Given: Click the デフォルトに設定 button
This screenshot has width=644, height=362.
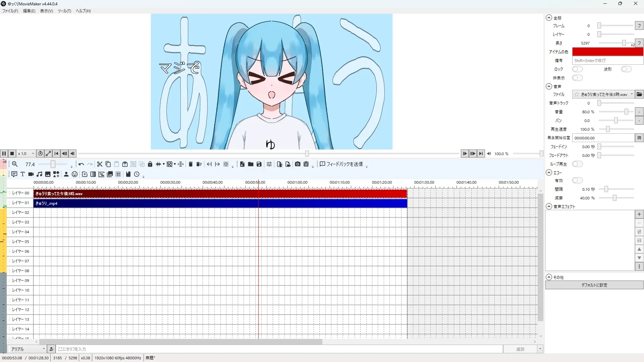Looking at the screenshot, I should pos(594,285).
